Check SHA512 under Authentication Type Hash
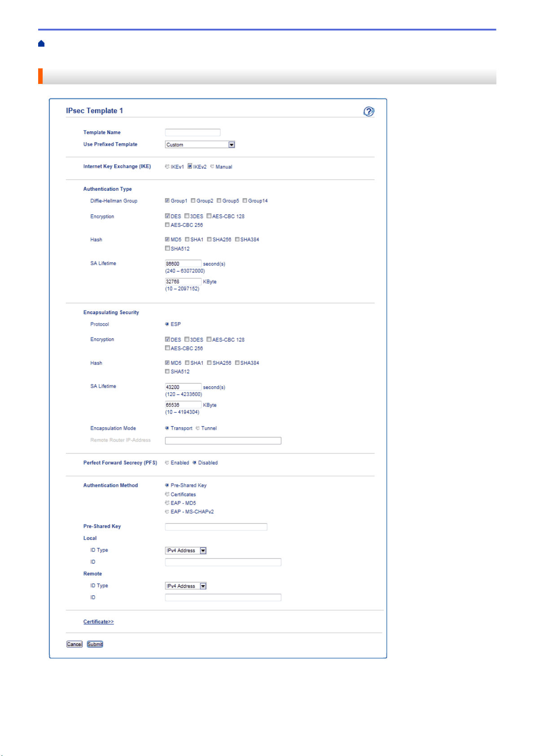The width and height of the screenshot is (535, 756). pyautogui.click(x=167, y=248)
